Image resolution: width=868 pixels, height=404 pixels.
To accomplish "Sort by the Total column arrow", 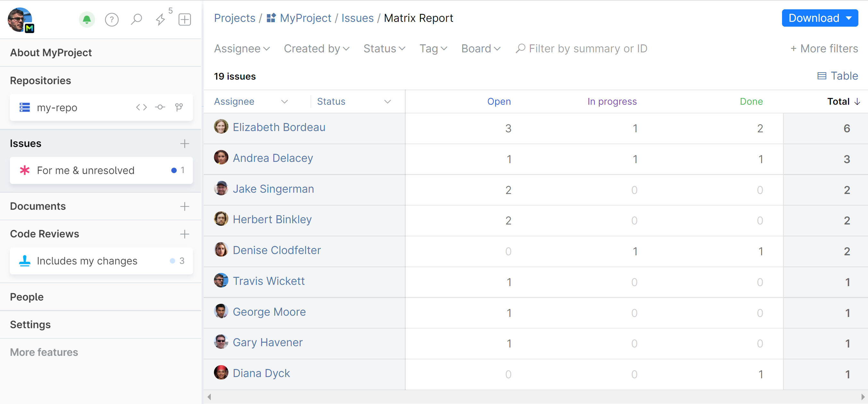I will [x=857, y=101].
